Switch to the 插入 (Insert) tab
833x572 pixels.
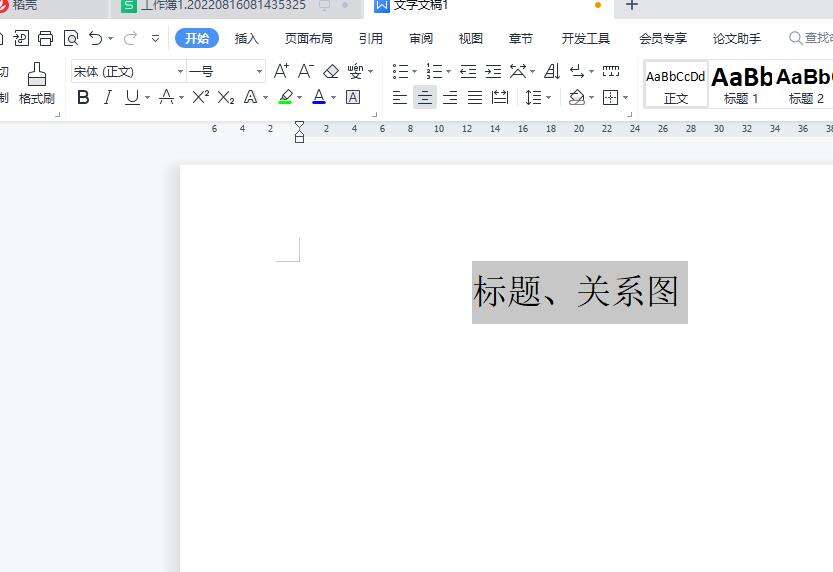pos(246,39)
